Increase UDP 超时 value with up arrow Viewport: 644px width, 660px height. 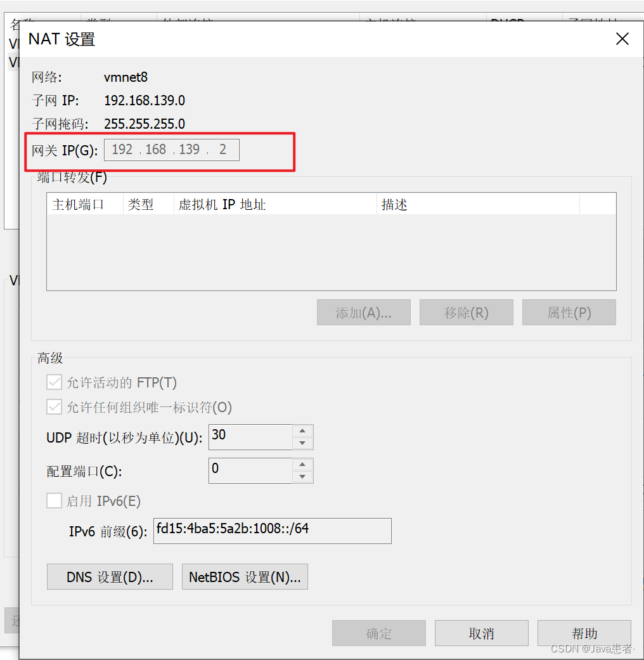pos(302,430)
